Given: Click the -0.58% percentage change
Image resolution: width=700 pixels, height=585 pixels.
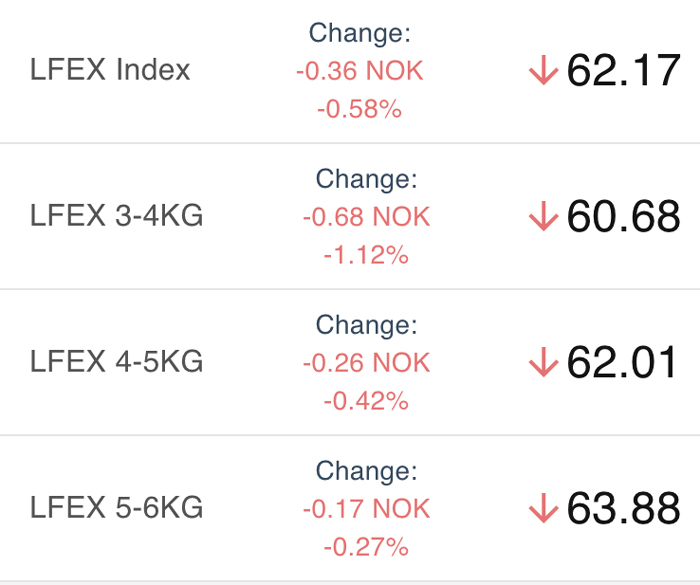Looking at the screenshot, I should [x=360, y=109].
